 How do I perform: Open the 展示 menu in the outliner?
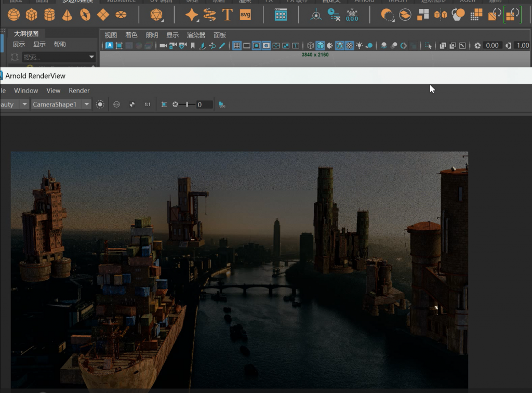pyautogui.click(x=19, y=44)
